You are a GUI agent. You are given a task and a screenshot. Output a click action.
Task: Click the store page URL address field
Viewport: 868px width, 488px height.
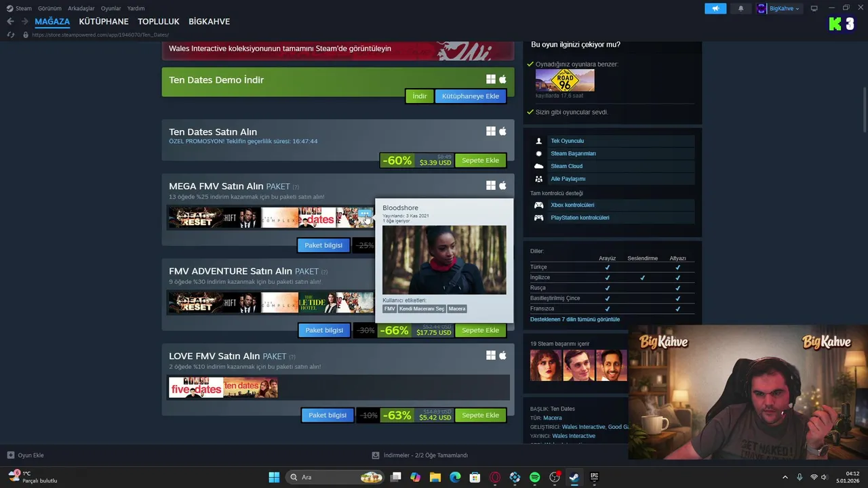(x=100, y=35)
